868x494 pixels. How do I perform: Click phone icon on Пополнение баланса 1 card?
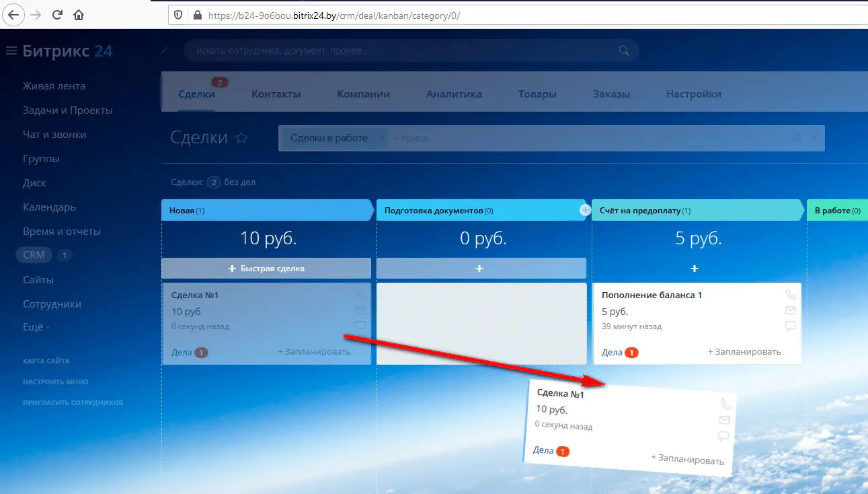pyautogui.click(x=790, y=295)
